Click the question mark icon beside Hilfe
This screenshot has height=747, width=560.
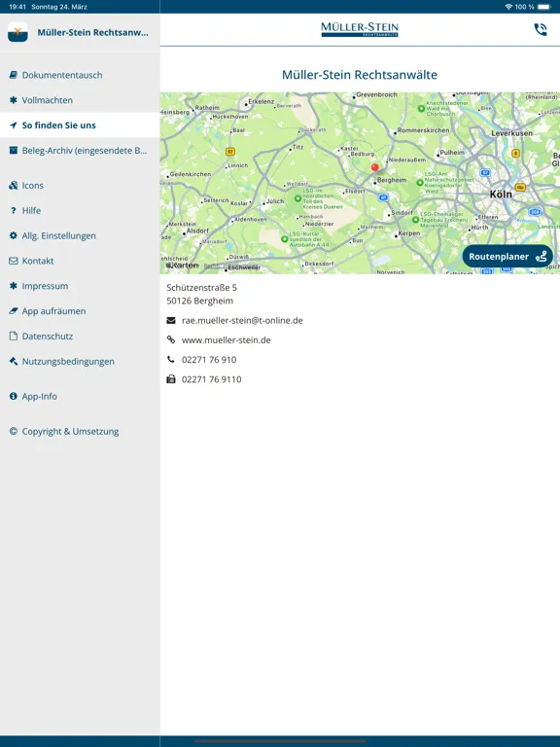coord(14,210)
